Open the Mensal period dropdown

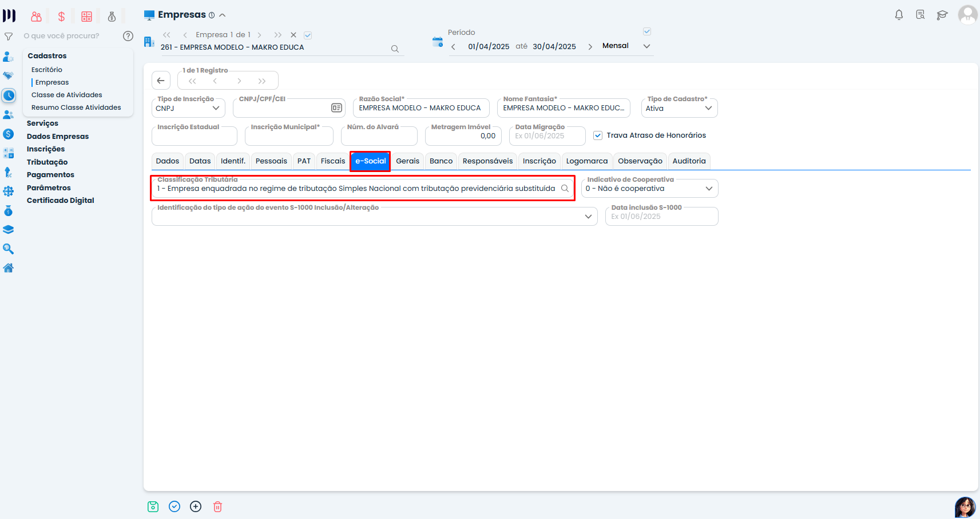(626, 46)
